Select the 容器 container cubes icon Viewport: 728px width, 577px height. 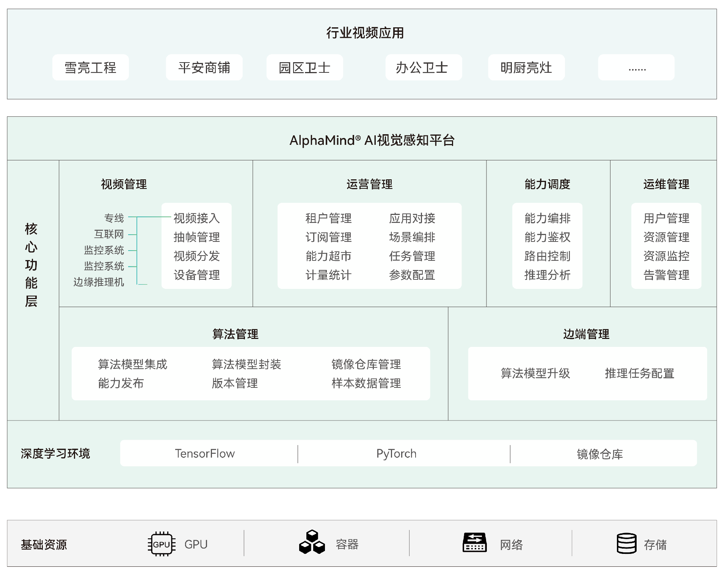[x=313, y=544]
